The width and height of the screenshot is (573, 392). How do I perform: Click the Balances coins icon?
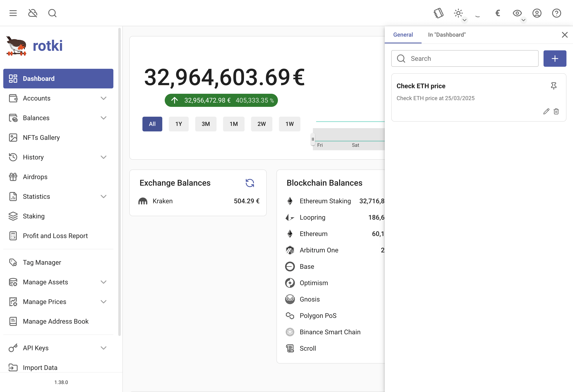[x=13, y=118]
